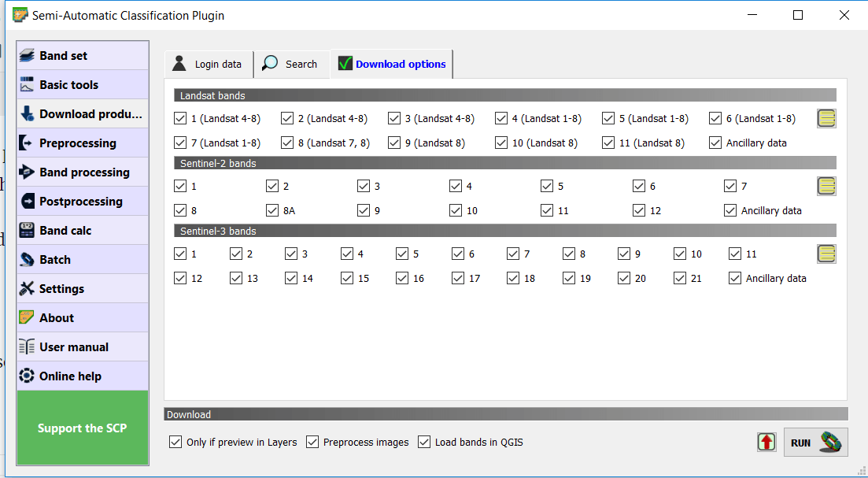Viewport: 868px width, 478px height.
Task: Click the Preprocessing icon in sidebar
Action: [x=27, y=143]
